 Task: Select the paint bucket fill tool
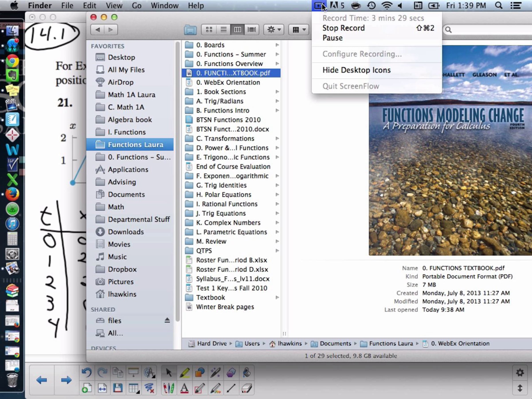click(x=246, y=373)
